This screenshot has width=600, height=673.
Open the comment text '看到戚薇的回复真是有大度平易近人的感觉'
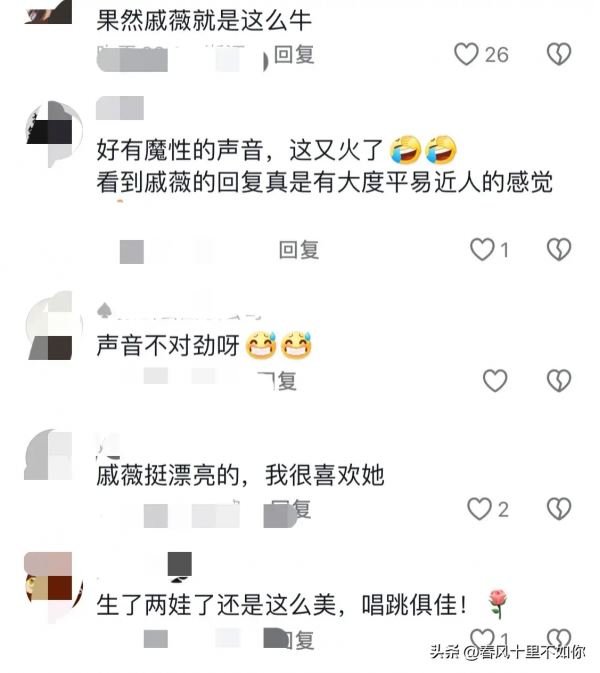pyautogui.click(x=324, y=182)
